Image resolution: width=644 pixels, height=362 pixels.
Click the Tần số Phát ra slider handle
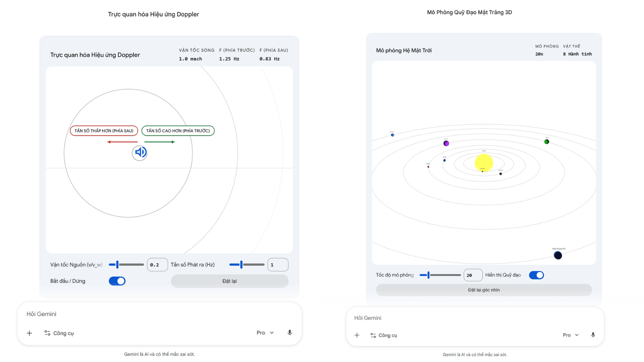241,265
